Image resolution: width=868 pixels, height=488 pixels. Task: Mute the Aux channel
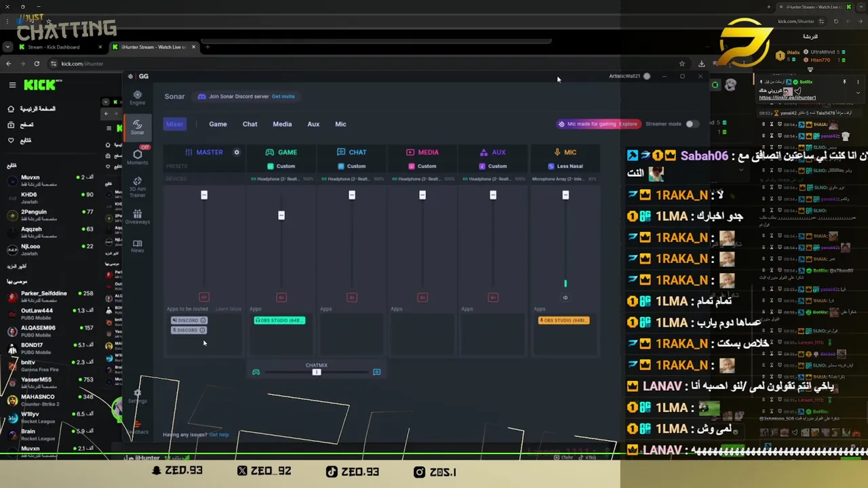coord(493,297)
